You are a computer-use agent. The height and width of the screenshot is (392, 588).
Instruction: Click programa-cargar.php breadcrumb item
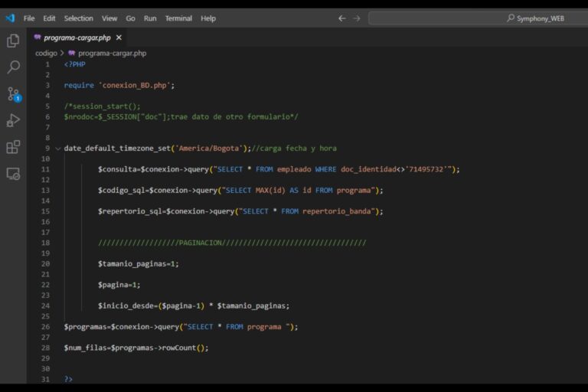[x=112, y=53]
